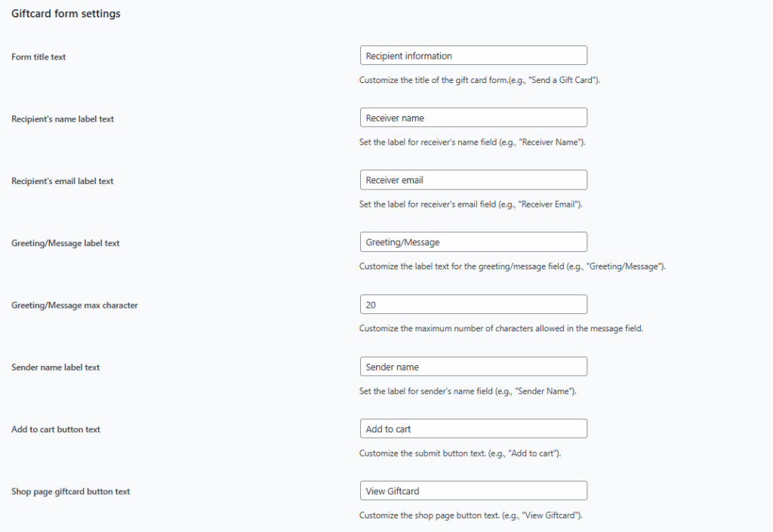
Task: Click the Giftcard form settings heading
Action: [x=66, y=14]
